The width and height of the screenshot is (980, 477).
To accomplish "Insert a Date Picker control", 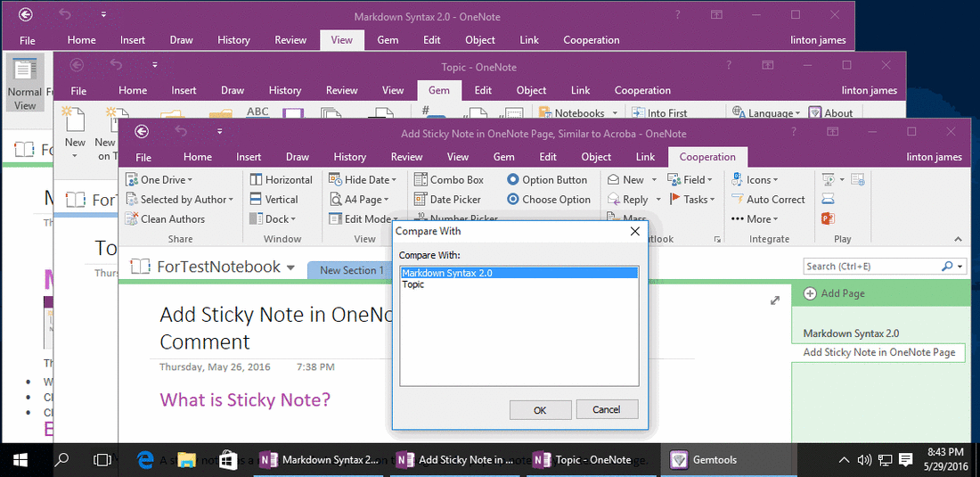I will [x=447, y=200].
